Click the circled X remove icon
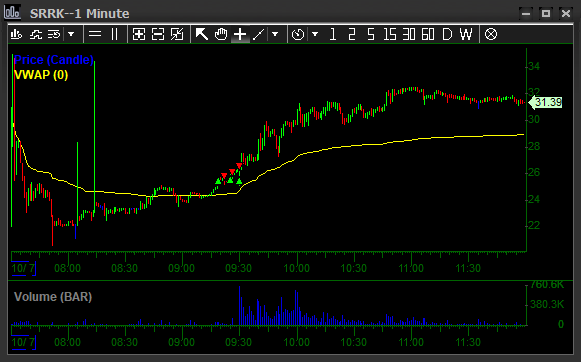This screenshot has height=362, width=581. pos(491,34)
